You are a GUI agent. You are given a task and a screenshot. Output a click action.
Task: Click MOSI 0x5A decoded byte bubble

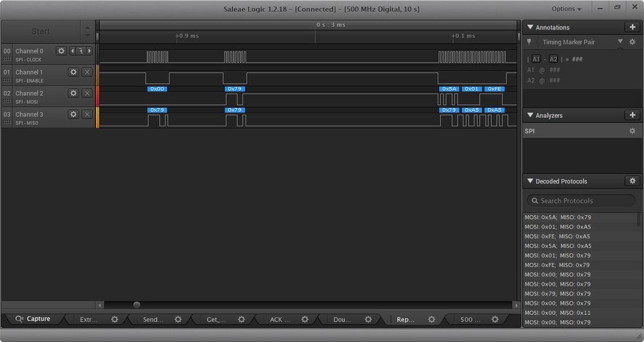[x=449, y=89]
